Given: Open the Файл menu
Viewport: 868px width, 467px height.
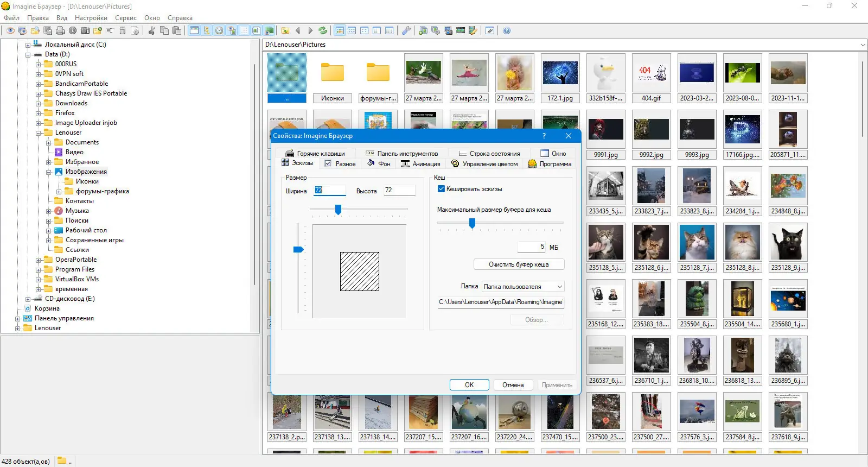Looking at the screenshot, I should [x=11, y=18].
